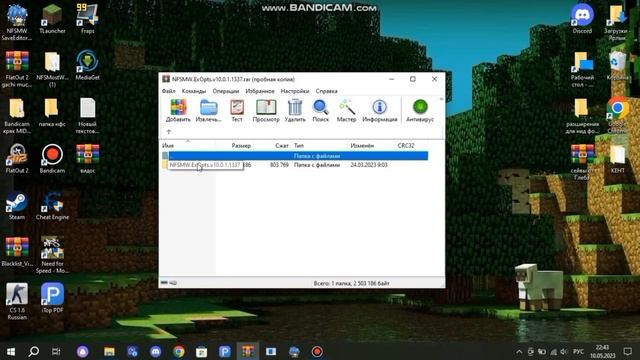Open the volume control in system tray
640x360 pixels.
click(564, 351)
